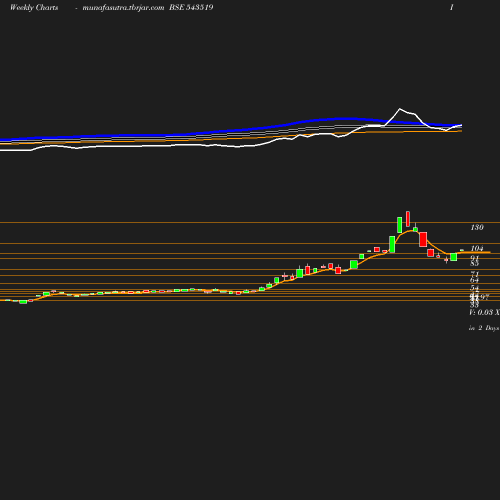Click the 'Weekly Charts' title text
This screenshot has width=500, height=500.
(x=34, y=7)
